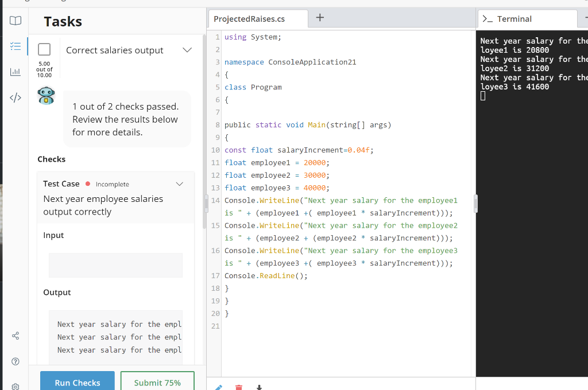
Task: Click the blue pencil edit icon
Action: (x=218, y=387)
